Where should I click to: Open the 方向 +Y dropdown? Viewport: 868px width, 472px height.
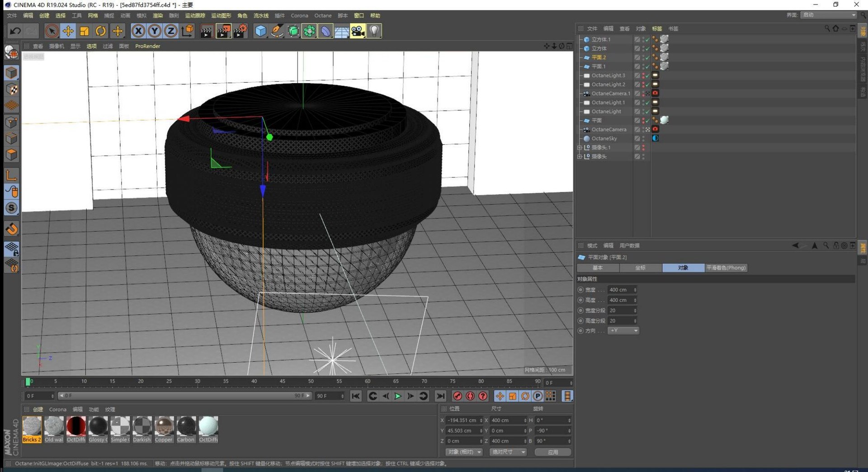[x=623, y=330]
